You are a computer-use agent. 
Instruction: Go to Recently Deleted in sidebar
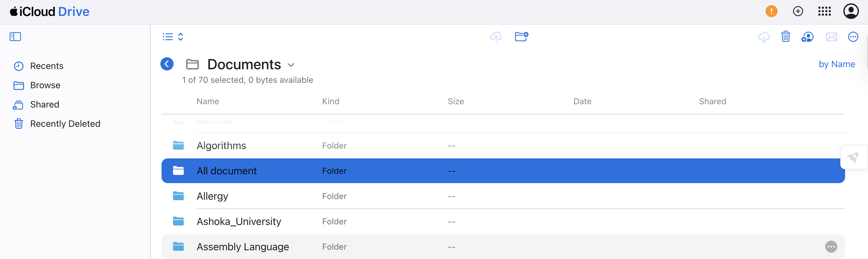[x=65, y=123]
